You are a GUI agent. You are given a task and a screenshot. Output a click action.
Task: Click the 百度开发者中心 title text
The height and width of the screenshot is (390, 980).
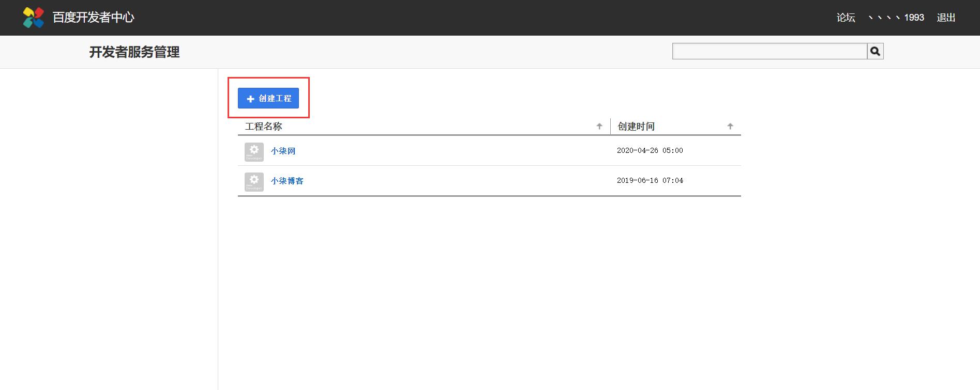[94, 18]
